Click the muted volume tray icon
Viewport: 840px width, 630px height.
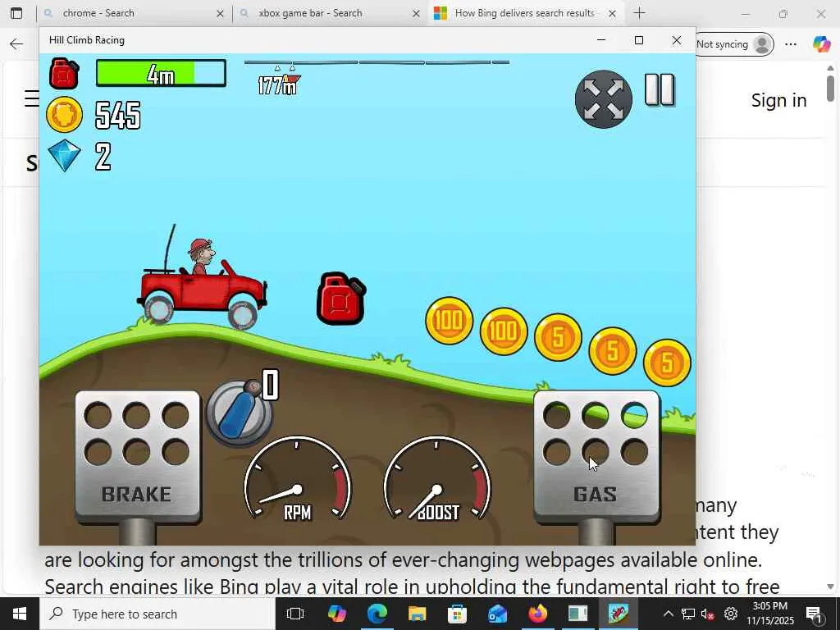[x=708, y=614]
